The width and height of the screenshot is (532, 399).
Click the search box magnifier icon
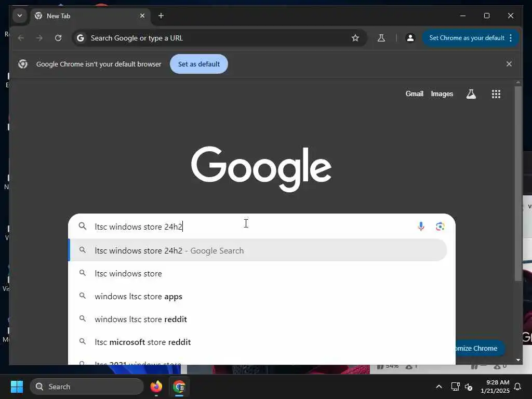[x=83, y=226]
